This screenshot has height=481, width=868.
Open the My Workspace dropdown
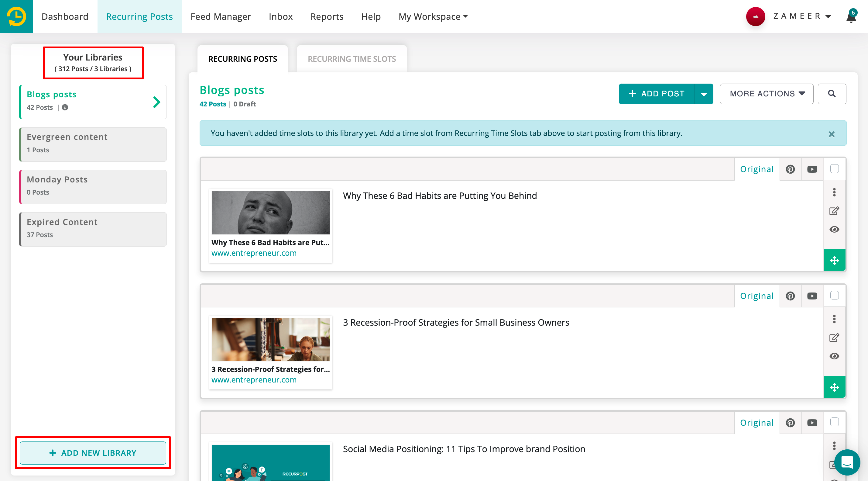tap(433, 16)
